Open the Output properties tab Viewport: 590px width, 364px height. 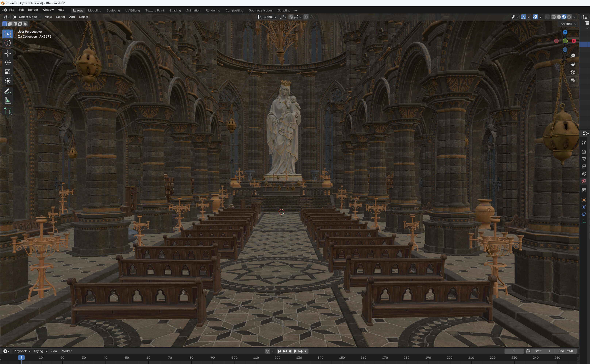tap(584, 159)
